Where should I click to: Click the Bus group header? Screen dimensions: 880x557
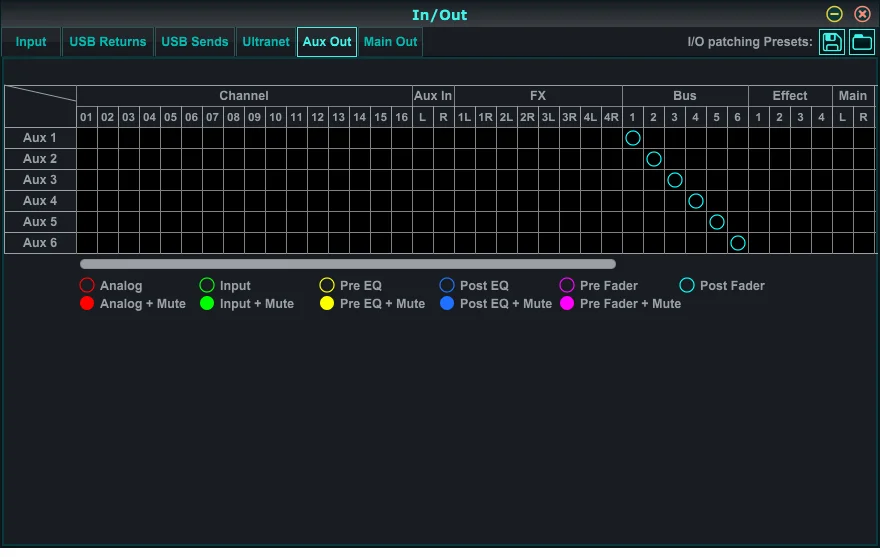coord(685,96)
